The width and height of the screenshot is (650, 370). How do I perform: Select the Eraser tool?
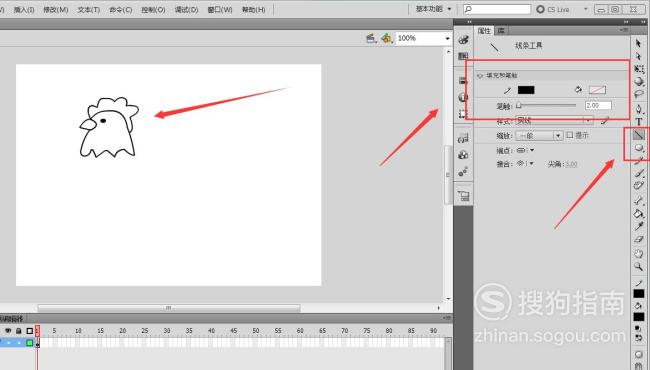639,239
